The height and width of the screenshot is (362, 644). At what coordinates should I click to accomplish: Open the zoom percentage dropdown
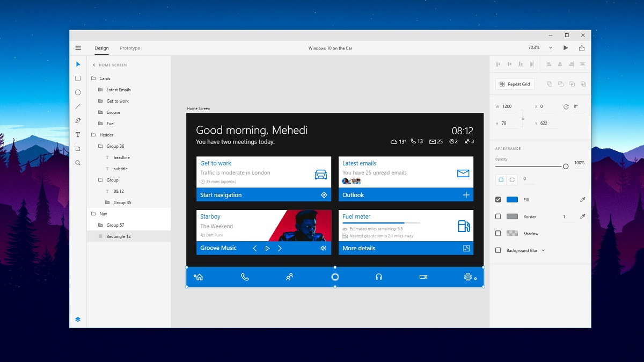(x=550, y=48)
